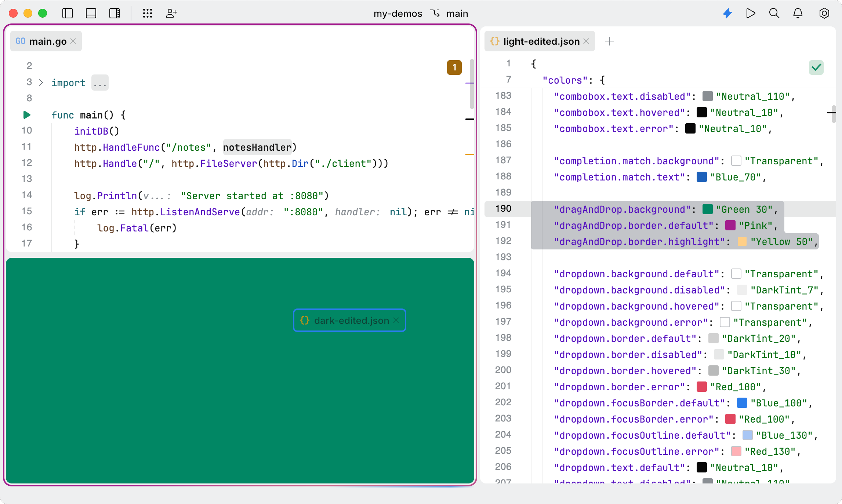This screenshot has width=842, height=504.
Task: Open search with magnifier icon
Action: [774, 14]
